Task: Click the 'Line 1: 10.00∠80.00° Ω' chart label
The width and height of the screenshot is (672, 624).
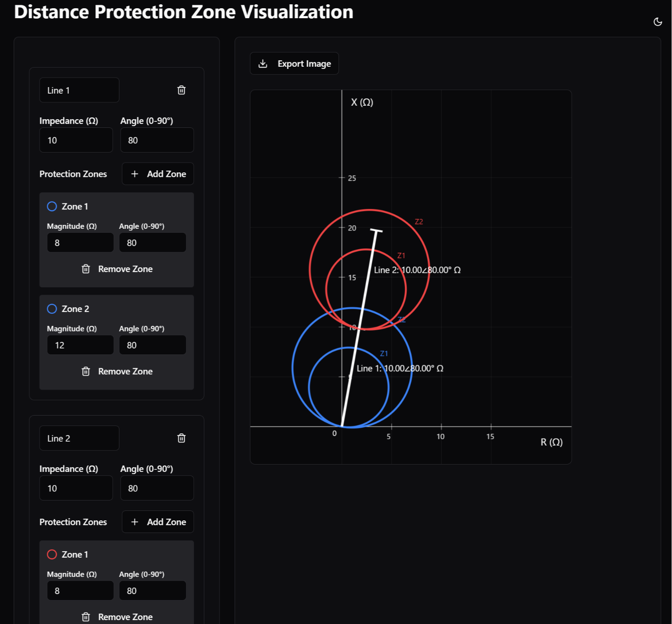Action: (x=400, y=368)
